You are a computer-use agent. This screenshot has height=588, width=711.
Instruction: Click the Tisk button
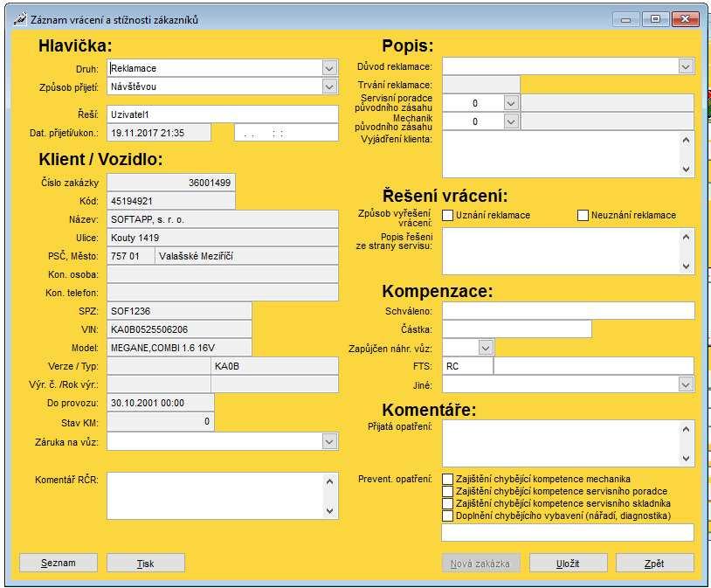(146, 563)
